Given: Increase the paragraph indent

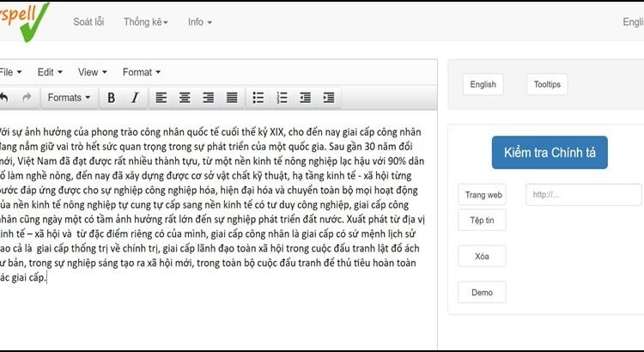Looking at the screenshot, I should pyautogui.click(x=329, y=98).
